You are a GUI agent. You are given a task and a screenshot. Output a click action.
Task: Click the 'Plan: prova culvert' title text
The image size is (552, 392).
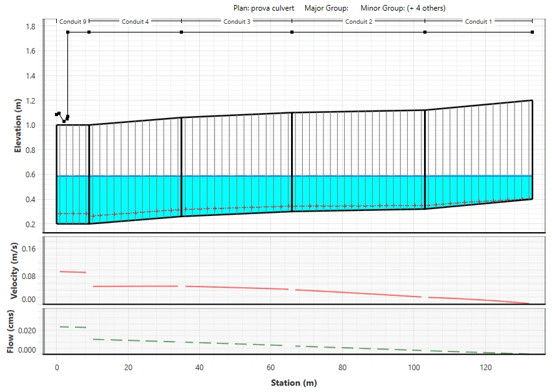[x=264, y=8]
